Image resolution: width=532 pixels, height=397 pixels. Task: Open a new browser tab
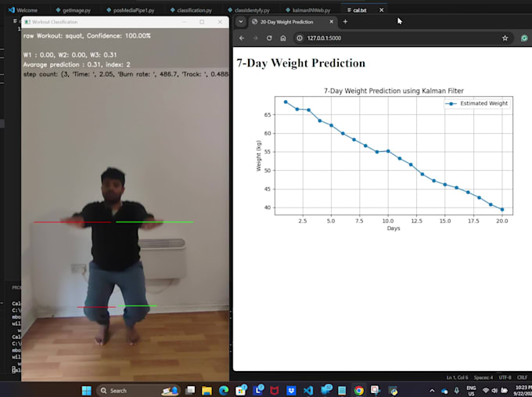[x=345, y=22]
